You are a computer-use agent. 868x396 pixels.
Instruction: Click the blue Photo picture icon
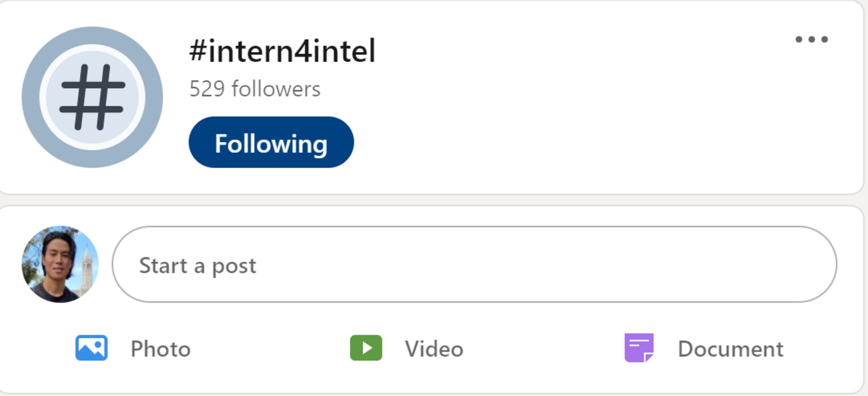tap(92, 348)
